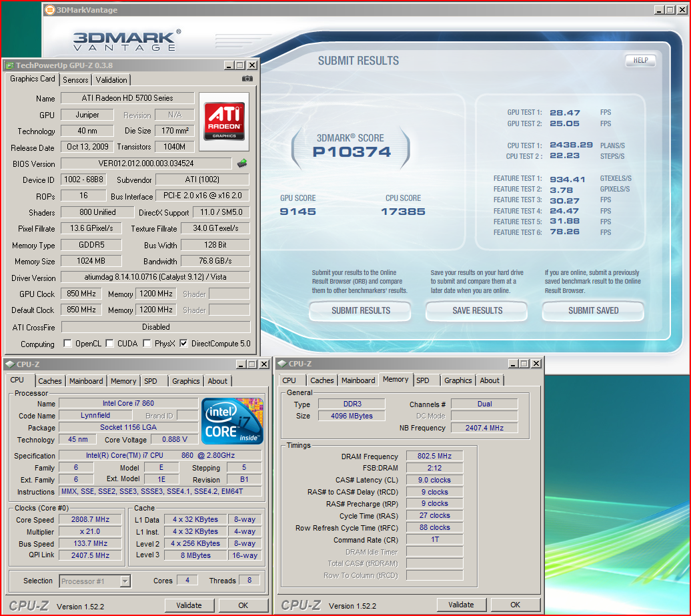Viewport: 691px width, 616px height.
Task: Click the BIOS Version field in GPU-Z
Action: (146, 164)
